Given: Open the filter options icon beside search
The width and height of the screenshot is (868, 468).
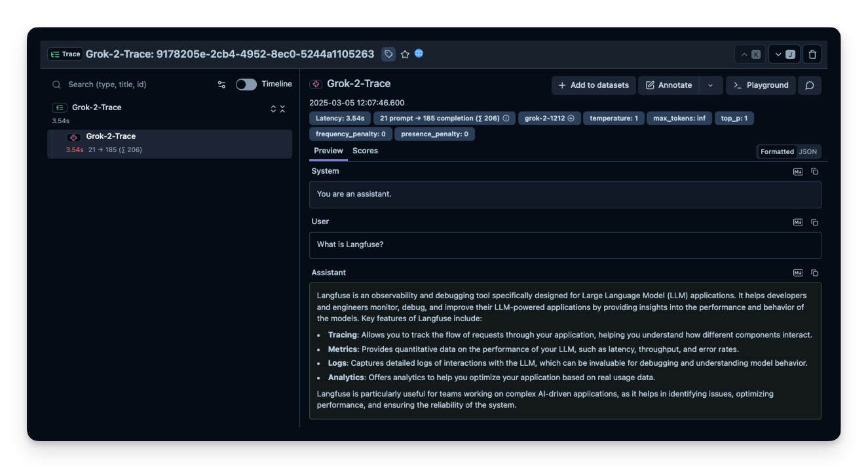Looking at the screenshot, I should click(222, 84).
